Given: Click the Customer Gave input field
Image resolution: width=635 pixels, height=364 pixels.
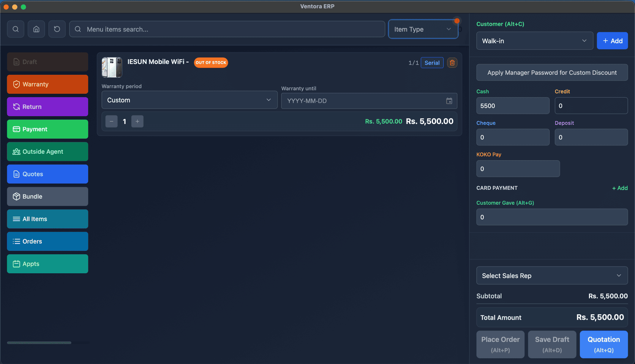Looking at the screenshot, I should pyautogui.click(x=552, y=217).
